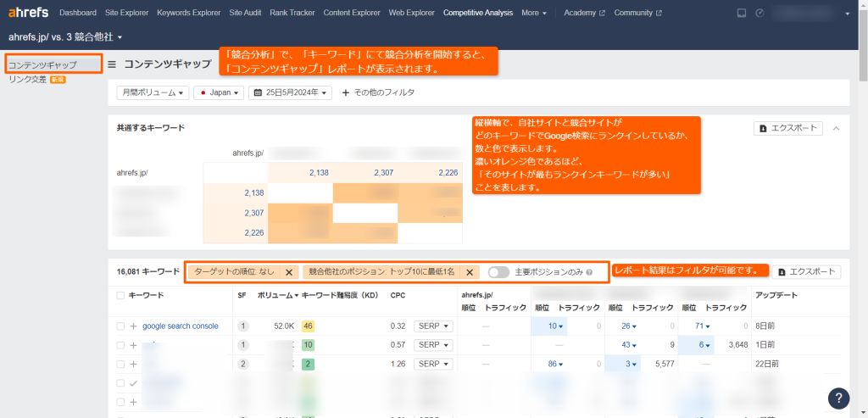
Task: Tick checkbox in the CPC 0.57 row
Action: click(120, 345)
